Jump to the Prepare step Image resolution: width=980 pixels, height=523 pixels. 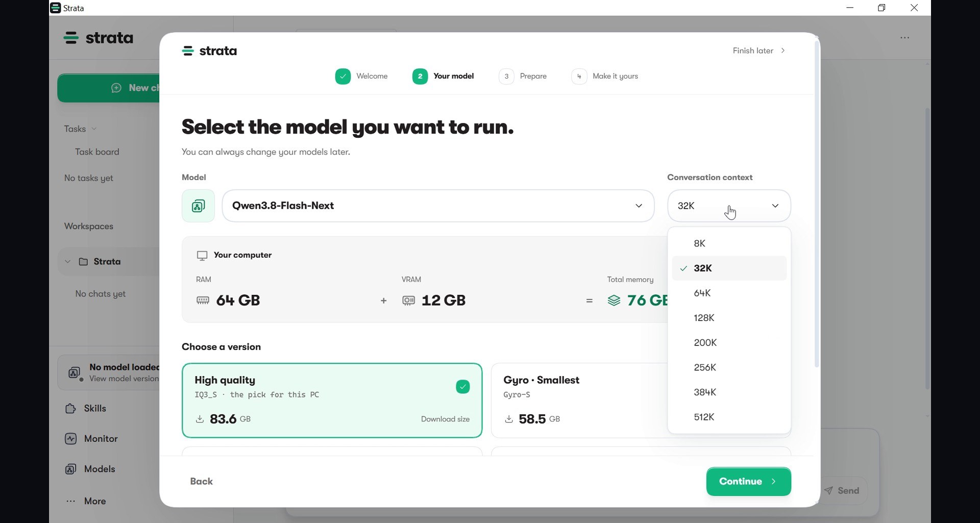click(523, 77)
